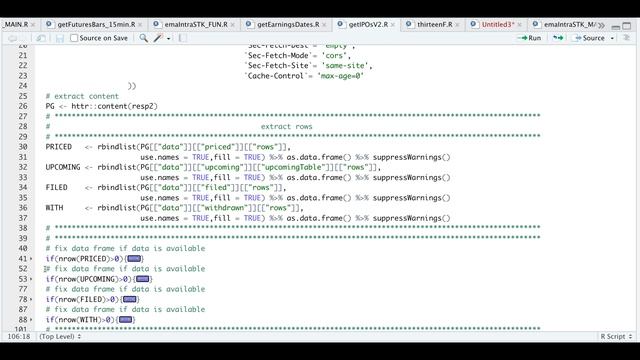Viewport: 640px width, 360px height.
Task: Click the UPCOMING variable on line 32
Action: click(x=63, y=167)
